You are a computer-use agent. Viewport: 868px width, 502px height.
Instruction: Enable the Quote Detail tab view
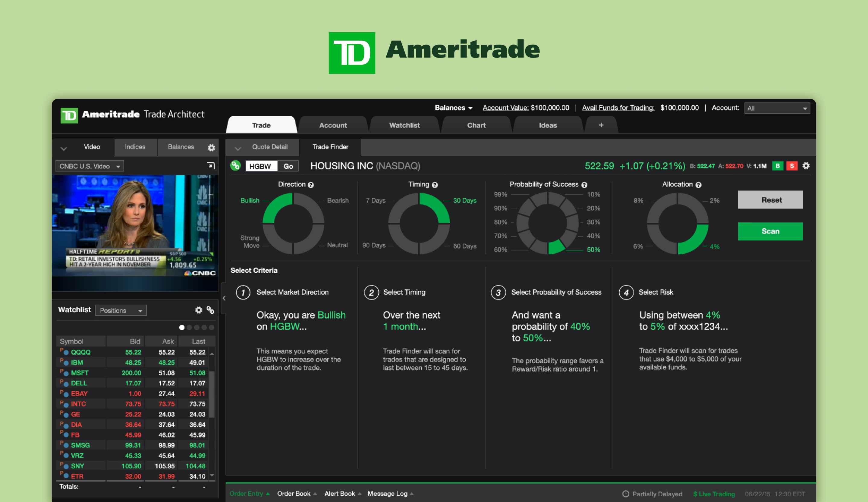269,147
